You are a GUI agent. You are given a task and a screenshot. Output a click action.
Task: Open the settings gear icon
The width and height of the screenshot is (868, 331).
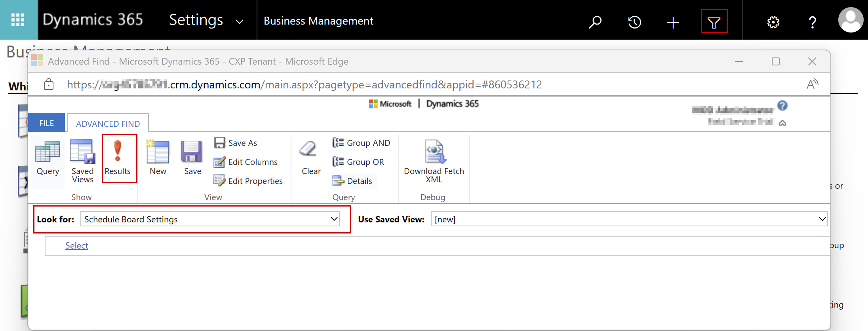(x=773, y=22)
